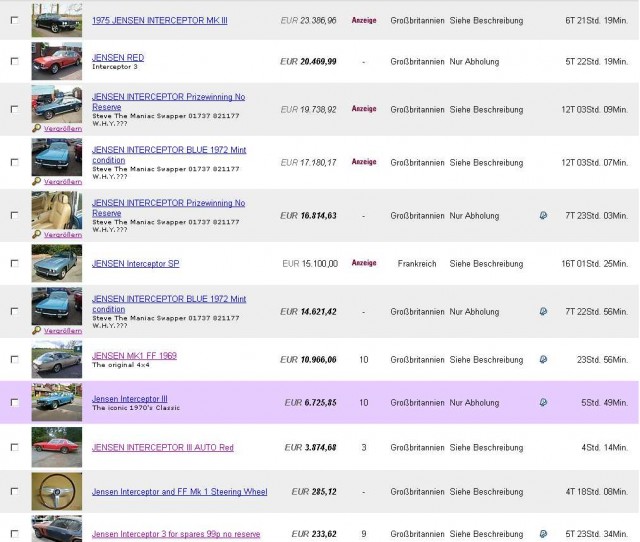Click the blue badge icon in the JENSEN MK1 FF row
640x542 pixels.
pos(543,359)
